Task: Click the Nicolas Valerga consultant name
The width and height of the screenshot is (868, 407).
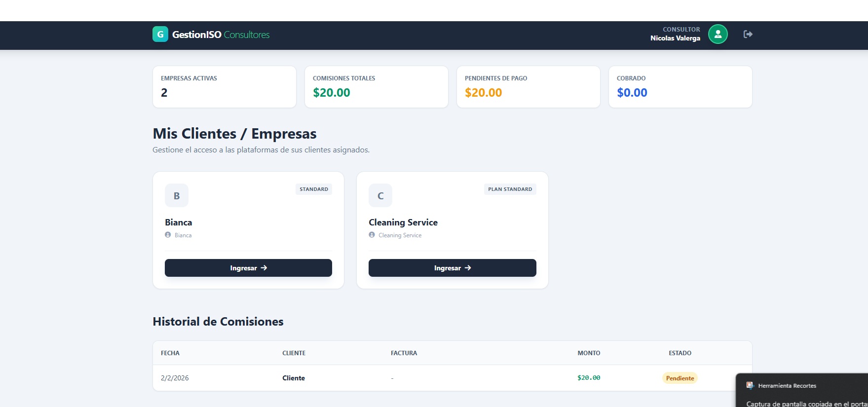Action: 675,38
